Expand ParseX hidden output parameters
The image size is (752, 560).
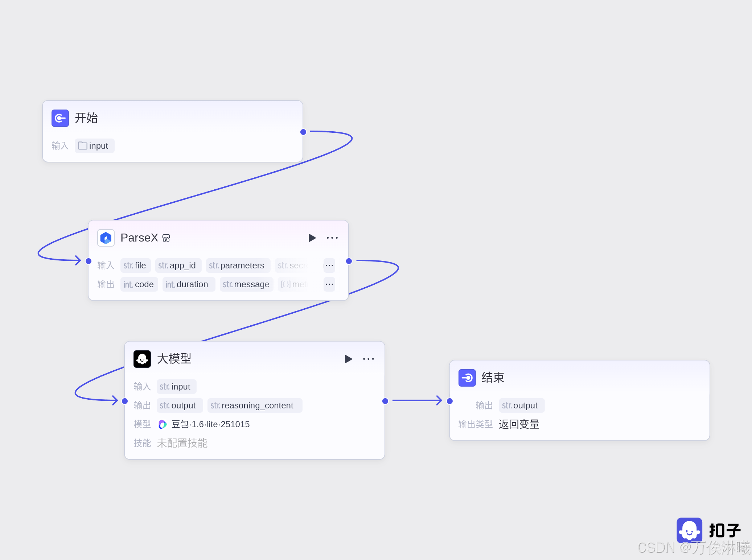coord(329,284)
